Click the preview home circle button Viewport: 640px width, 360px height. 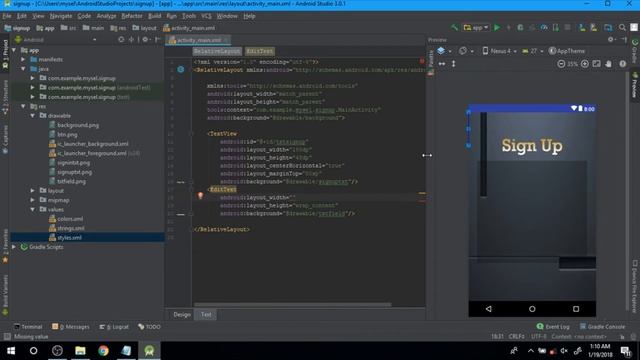tap(532, 309)
